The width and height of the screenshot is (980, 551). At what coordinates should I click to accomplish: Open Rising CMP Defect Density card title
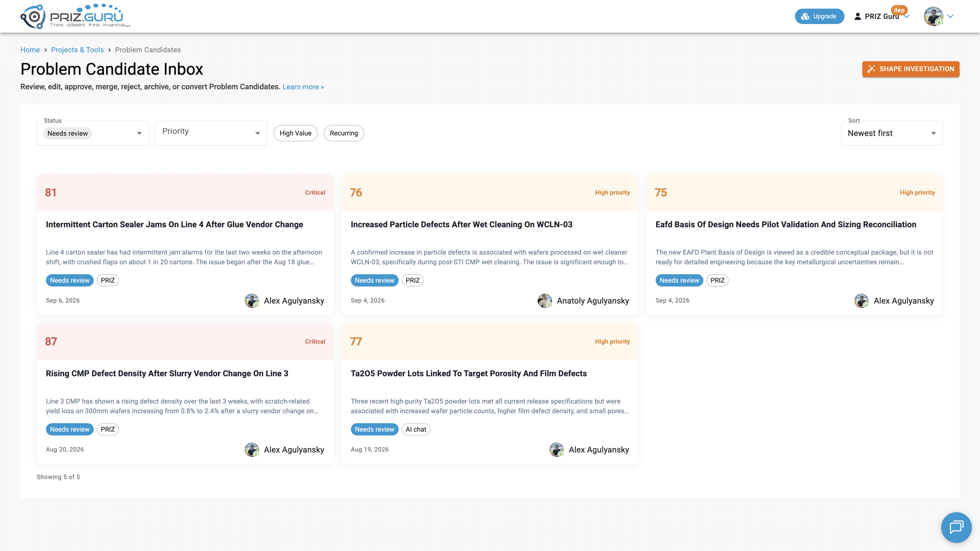[167, 373]
